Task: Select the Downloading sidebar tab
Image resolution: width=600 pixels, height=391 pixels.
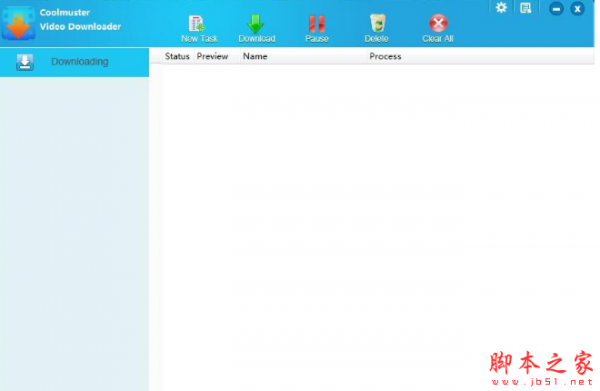Action: (75, 62)
